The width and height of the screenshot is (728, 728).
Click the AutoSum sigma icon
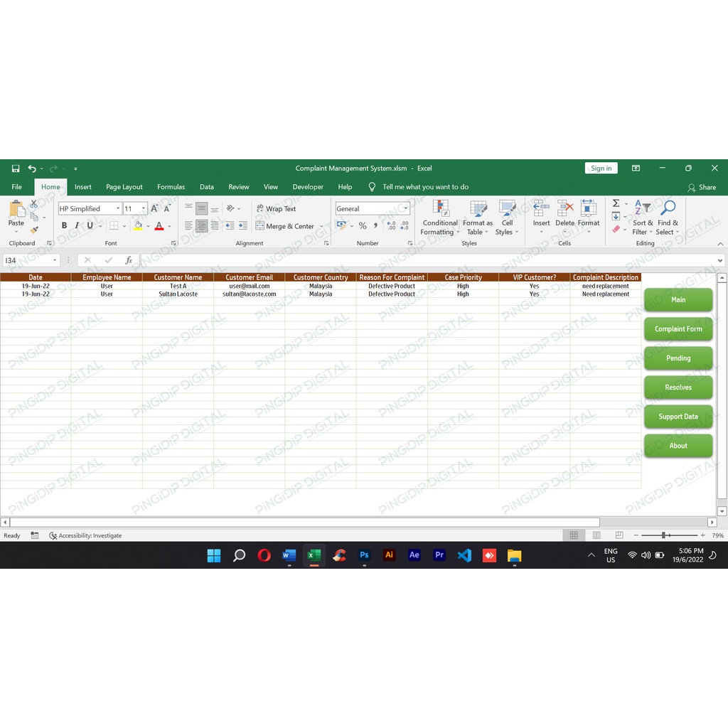click(x=616, y=203)
